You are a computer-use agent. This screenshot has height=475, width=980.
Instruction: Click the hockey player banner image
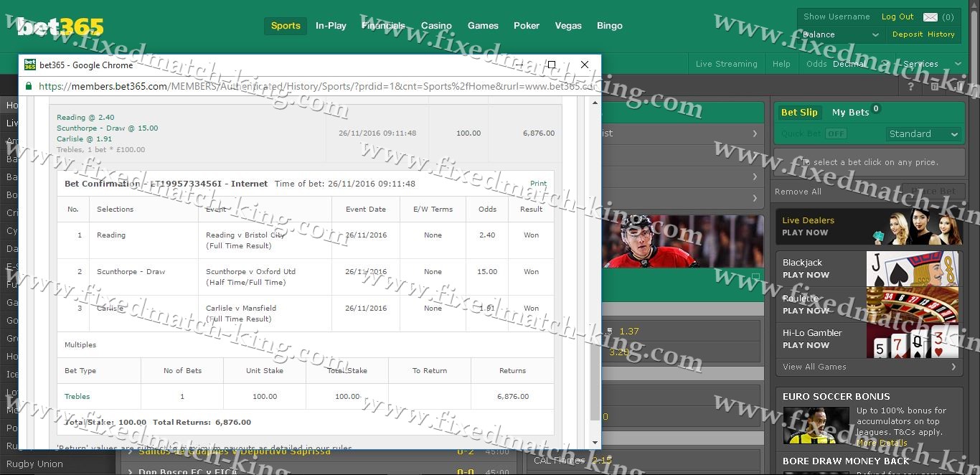pyautogui.click(x=683, y=240)
